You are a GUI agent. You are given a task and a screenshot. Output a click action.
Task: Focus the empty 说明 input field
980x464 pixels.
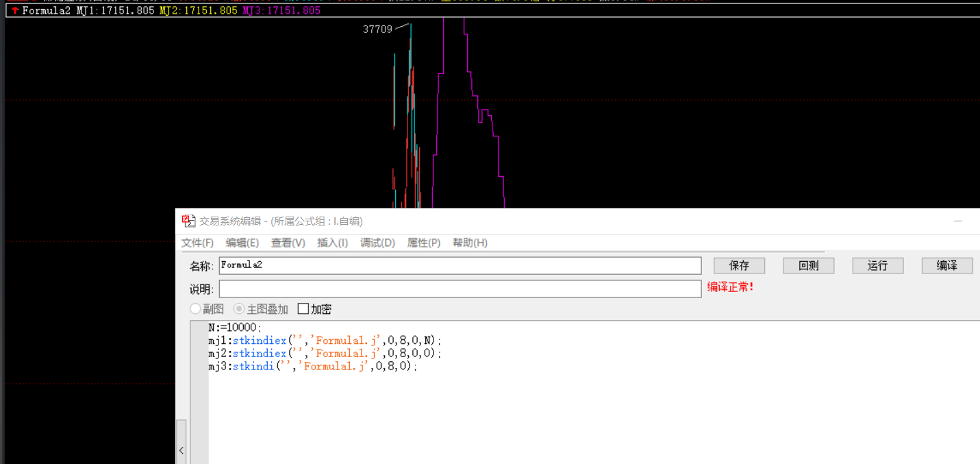coord(460,289)
